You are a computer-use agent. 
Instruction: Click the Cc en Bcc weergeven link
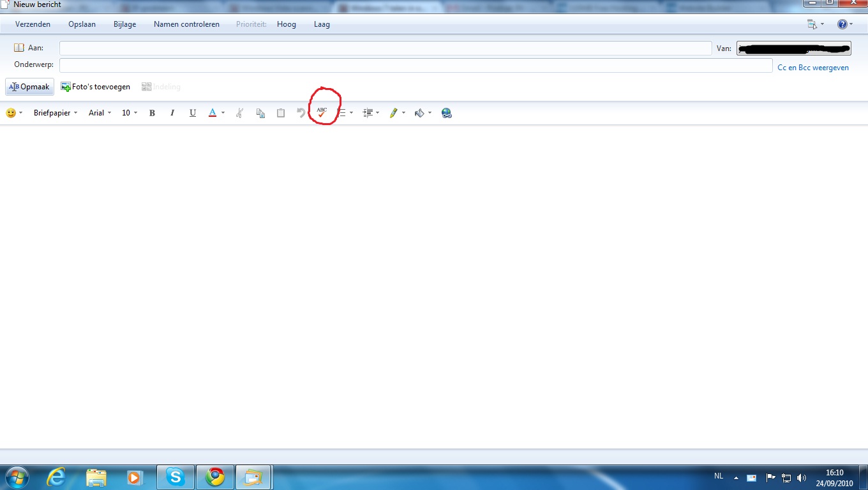813,68
